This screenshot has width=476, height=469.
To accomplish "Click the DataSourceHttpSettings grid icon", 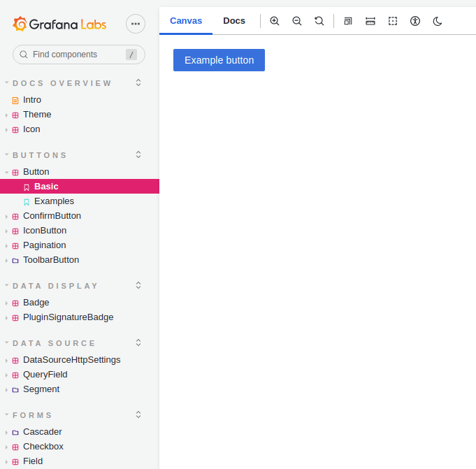I will (15, 361).
